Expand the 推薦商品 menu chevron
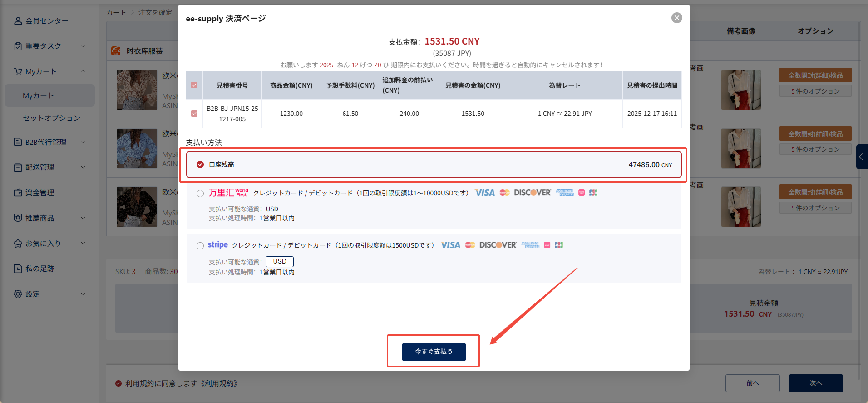This screenshot has height=403, width=868. tap(83, 218)
